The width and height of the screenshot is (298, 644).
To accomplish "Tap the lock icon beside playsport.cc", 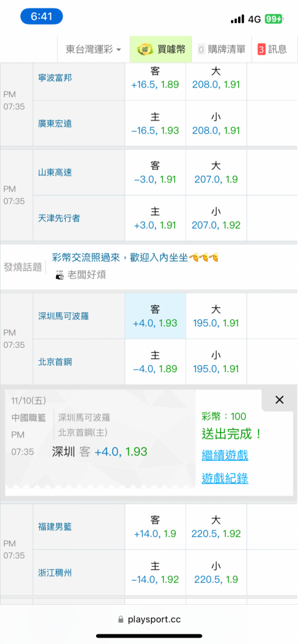I will click(121, 619).
